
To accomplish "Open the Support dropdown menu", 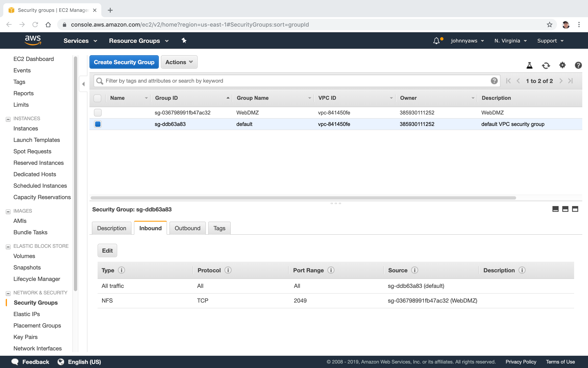I will [x=550, y=41].
